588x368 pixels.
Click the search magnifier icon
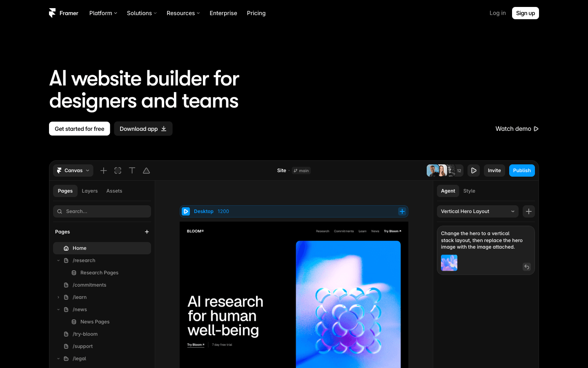[x=60, y=211]
